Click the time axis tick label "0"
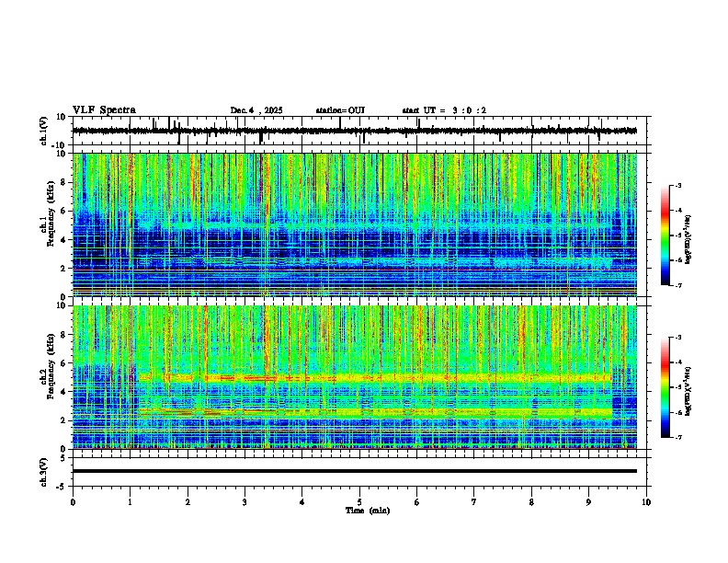The height and width of the screenshot is (563, 728). pyautogui.click(x=73, y=502)
